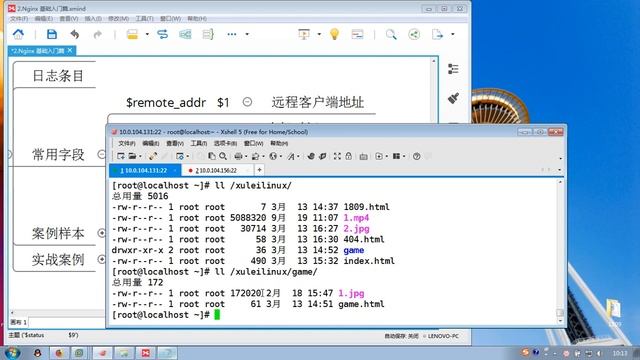
Task: Open the layout grid icon in Xshell toolbar
Action: tap(396, 156)
